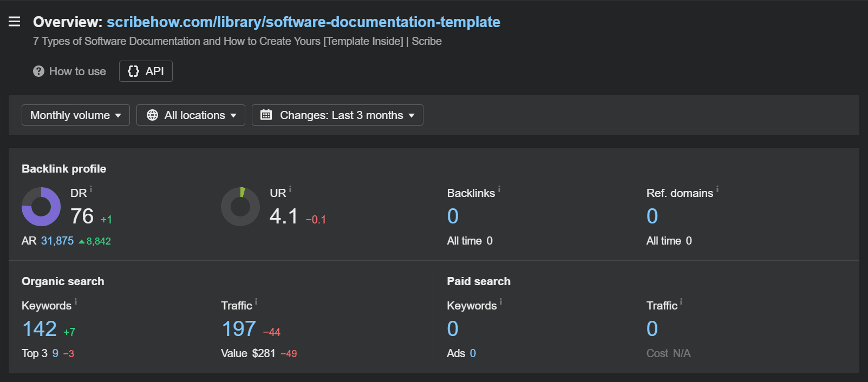Image resolution: width=868 pixels, height=382 pixels.
Task: Open the hamburger menu icon
Action: [x=15, y=22]
